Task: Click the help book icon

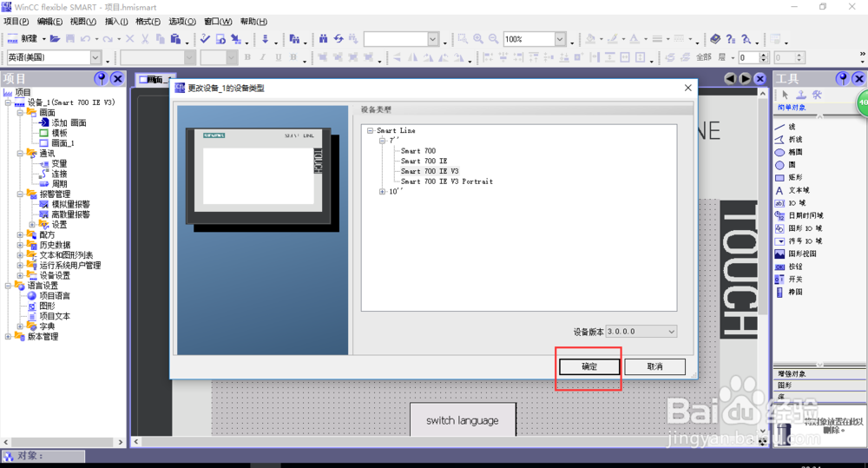Action: click(x=715, y=39)
